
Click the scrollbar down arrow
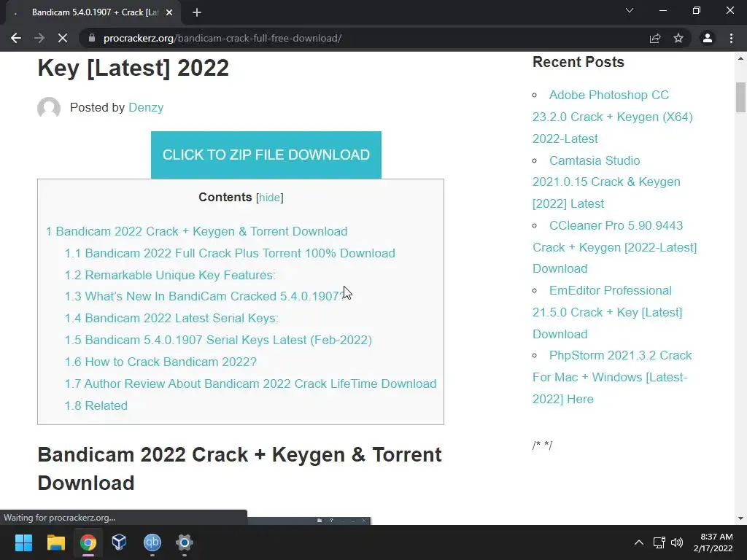(x=740, y=518)
